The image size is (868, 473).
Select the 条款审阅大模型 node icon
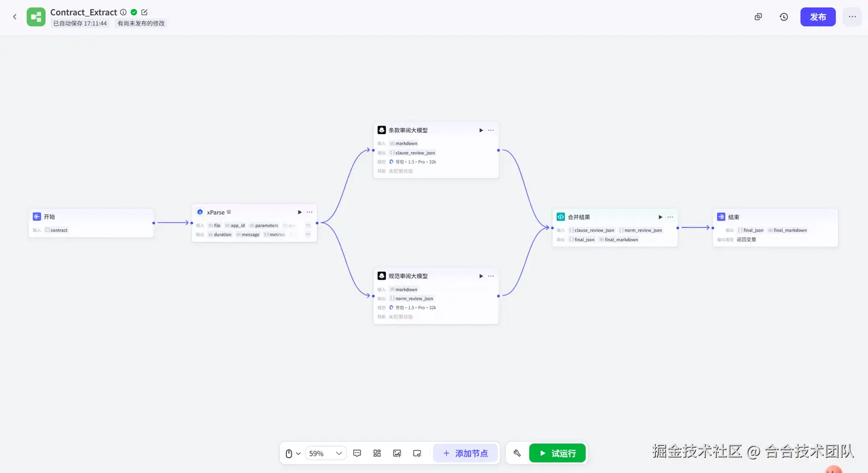pyautogui.click(x=382, y=130)
